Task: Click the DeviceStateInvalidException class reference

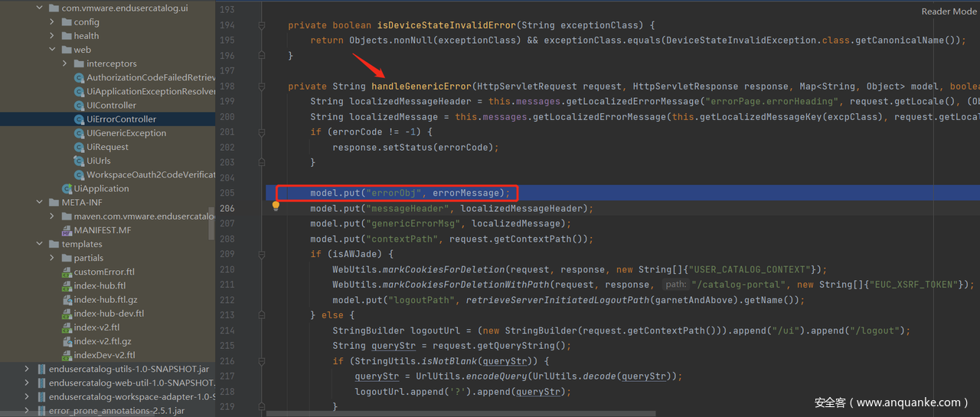Action: tap(741, 41)
